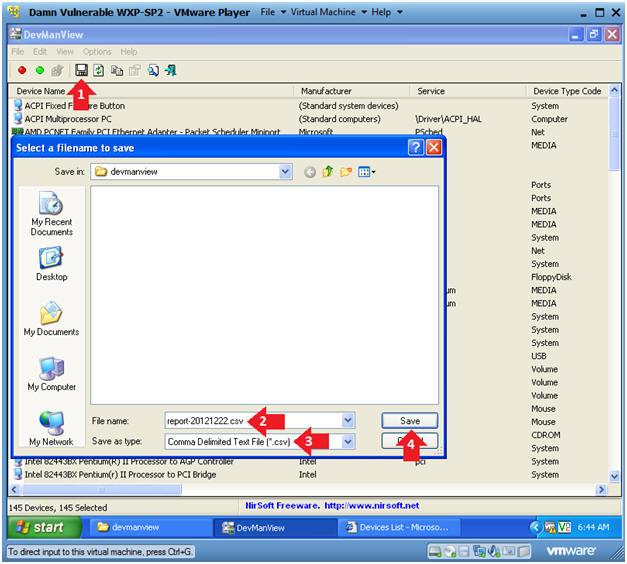Select My Network in the places bar
627x564 pixels.
tap(52, 428)
